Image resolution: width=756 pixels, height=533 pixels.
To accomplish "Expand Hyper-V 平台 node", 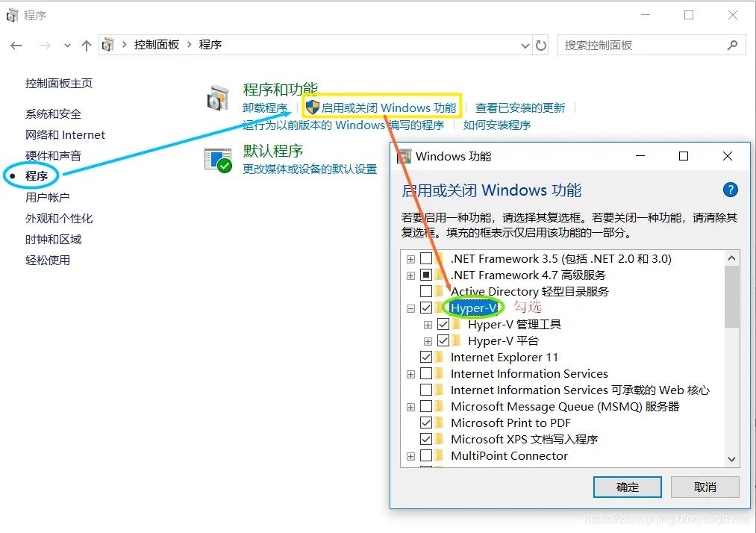I will pyautogui.click(x=428, y=341).
